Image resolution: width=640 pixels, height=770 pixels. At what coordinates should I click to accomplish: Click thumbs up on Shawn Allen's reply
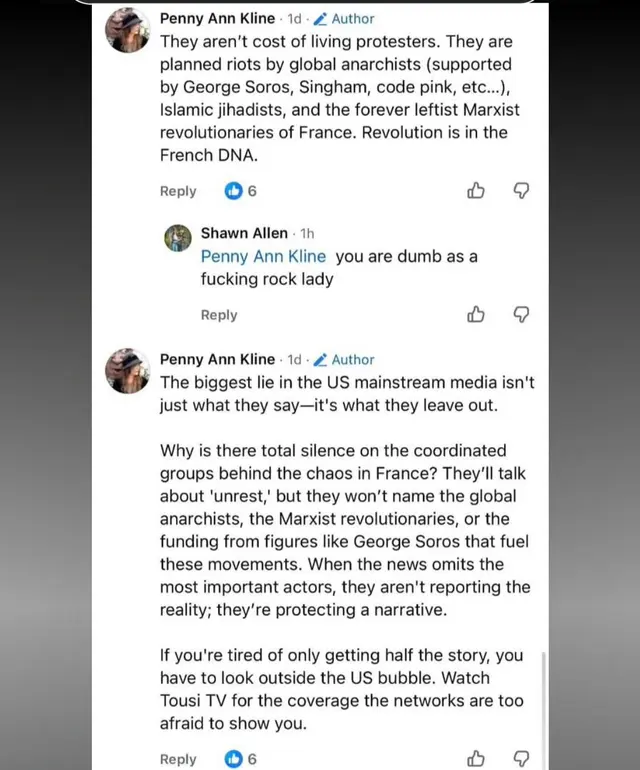(475, 314)
